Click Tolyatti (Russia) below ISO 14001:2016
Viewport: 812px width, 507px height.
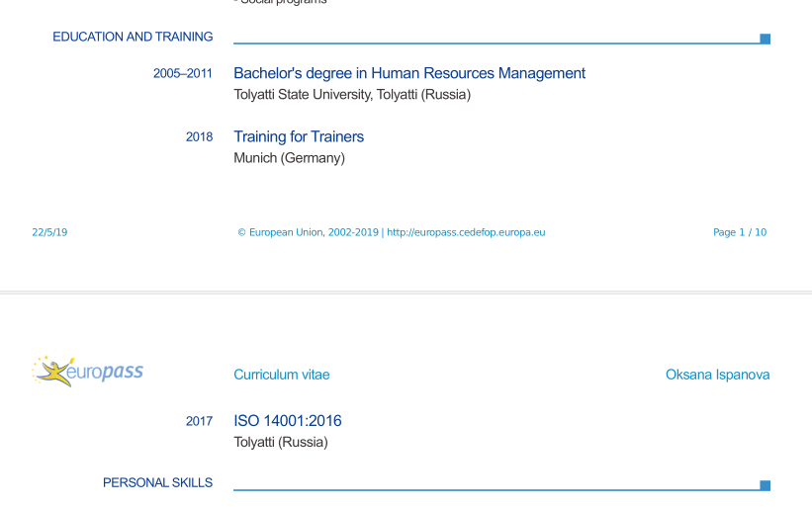point(280,442)
